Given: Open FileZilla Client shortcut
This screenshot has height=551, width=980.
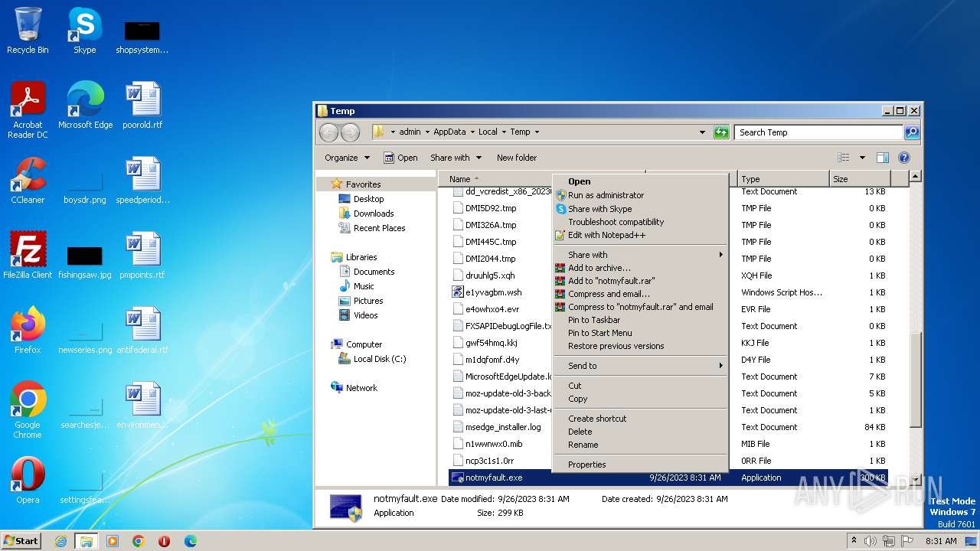Looking at the screenshot, I should click(x=28, y=255).
